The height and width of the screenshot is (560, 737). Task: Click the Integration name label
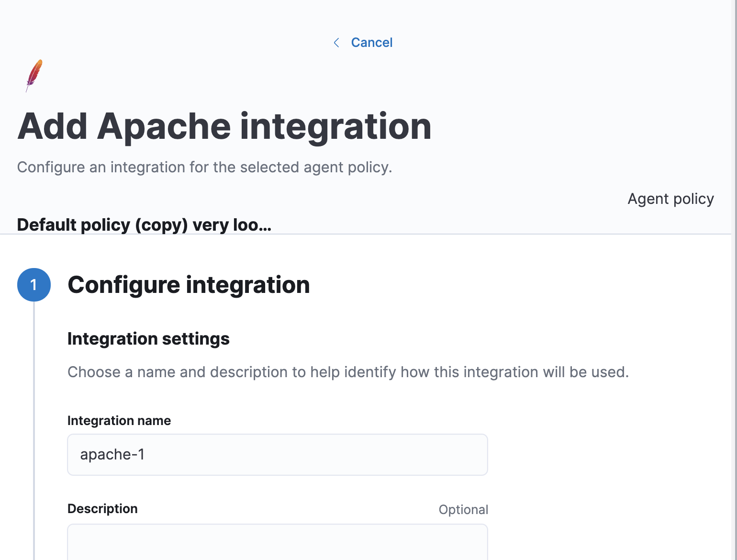pyautogui.click(x=119, y=421)
